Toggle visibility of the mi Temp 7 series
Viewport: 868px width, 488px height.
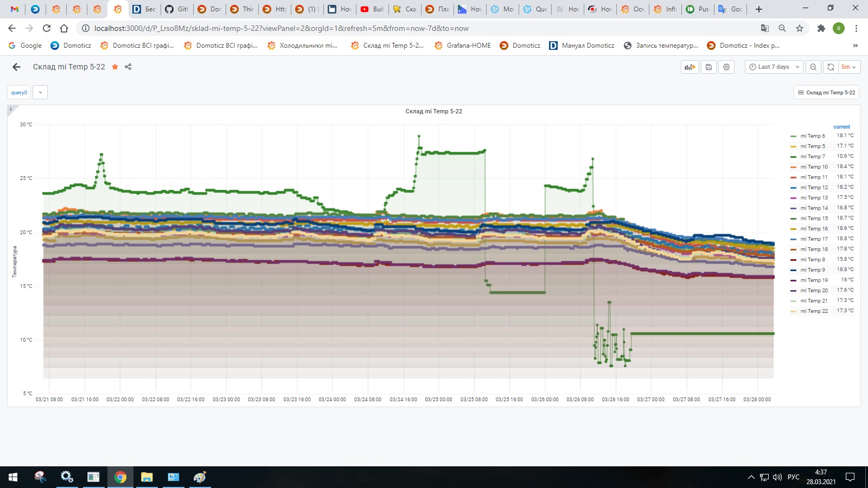[814, 156]
